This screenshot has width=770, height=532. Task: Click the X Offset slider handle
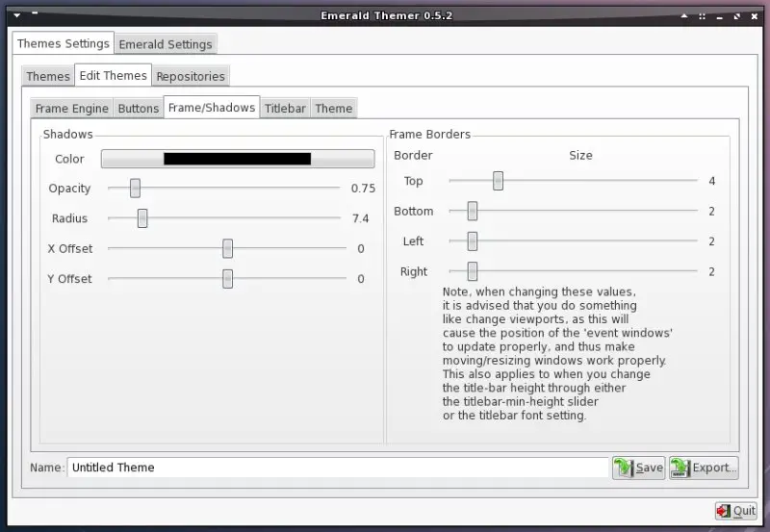[227, 248]
